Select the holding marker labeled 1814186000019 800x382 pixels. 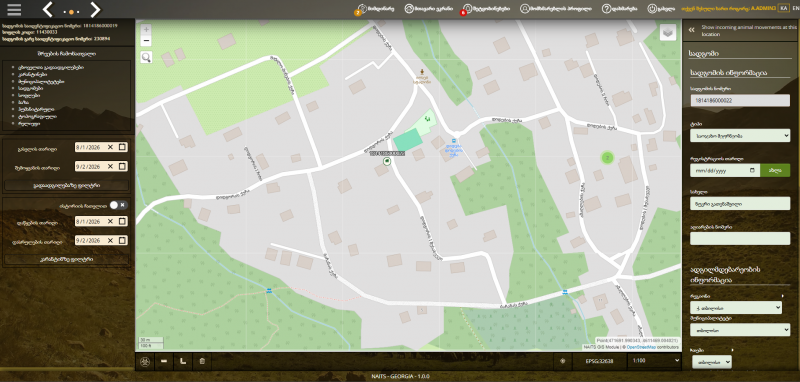tap(387, 161)
